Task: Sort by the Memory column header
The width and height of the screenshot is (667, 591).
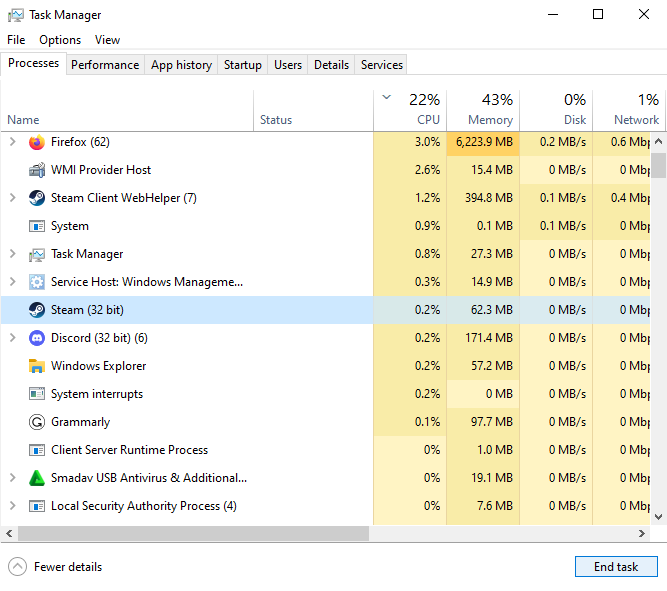Action: (483, 111)
